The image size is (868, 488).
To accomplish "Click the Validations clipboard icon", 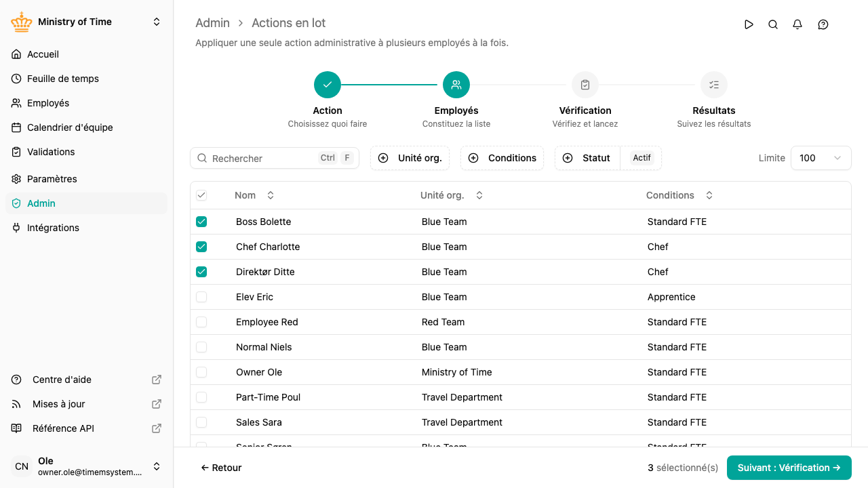I will pyautogui.click(x=16, y=152).
